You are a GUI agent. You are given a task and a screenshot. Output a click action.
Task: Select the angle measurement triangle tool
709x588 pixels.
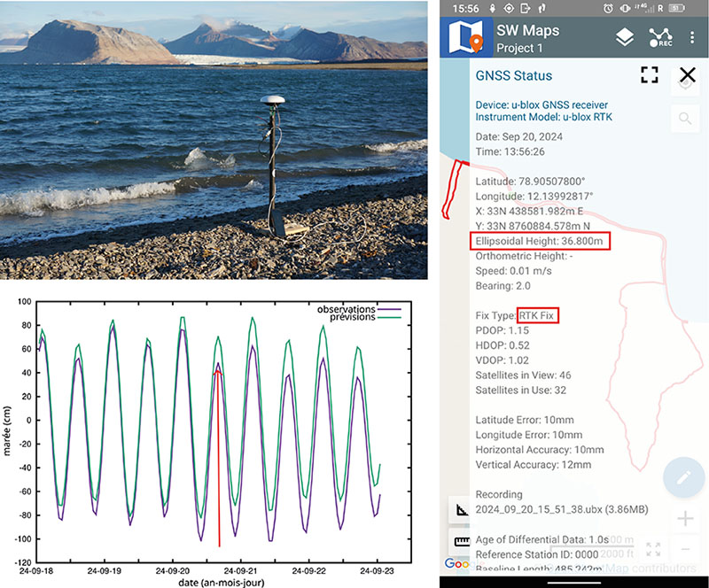click(x=460, y=509)
